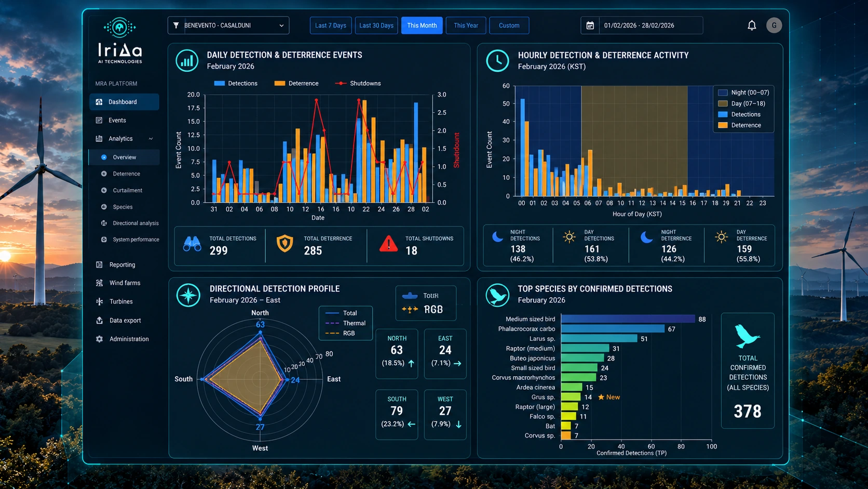Click the Day (07–18) legend swatch
868x489 pixels.
click(723, 103)
